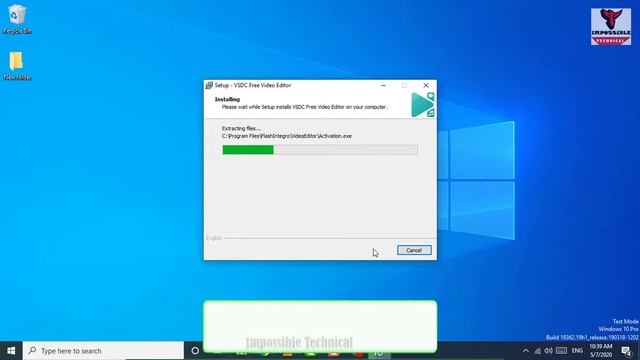Click the bold 'Installing' heading

coord(227,99)
